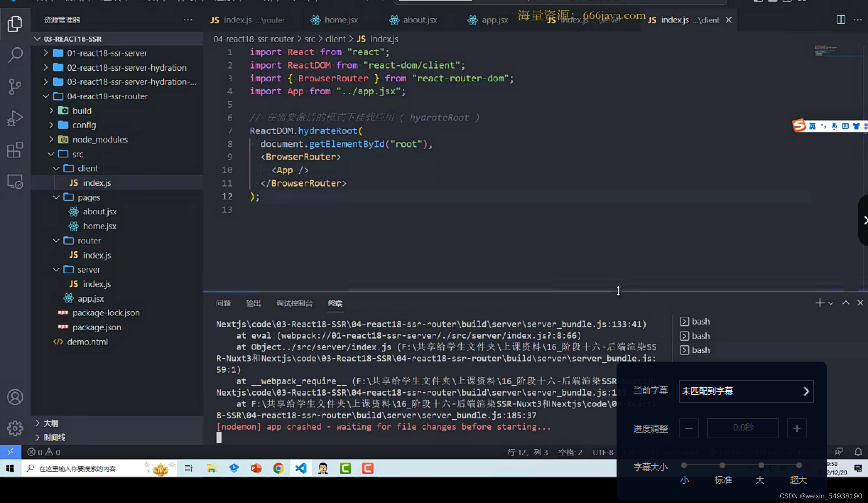
Task: Switch to the 问题 problems panel tab
Action: coord(223,303)
